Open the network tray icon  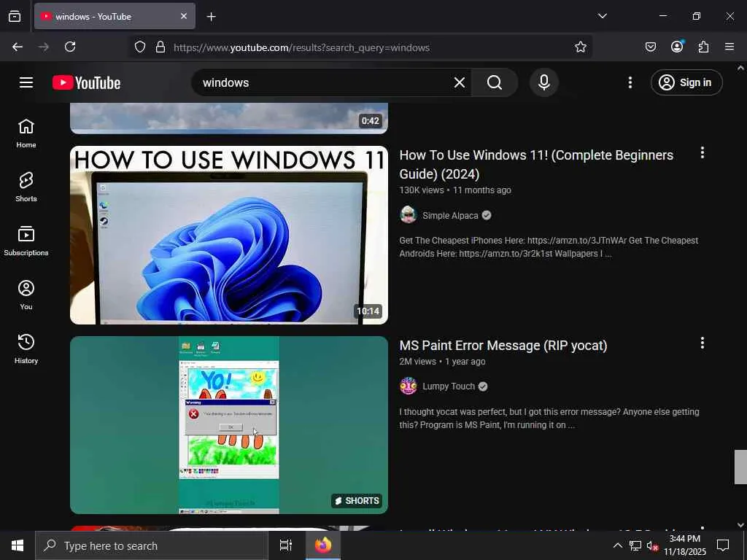tap(635, 545)
